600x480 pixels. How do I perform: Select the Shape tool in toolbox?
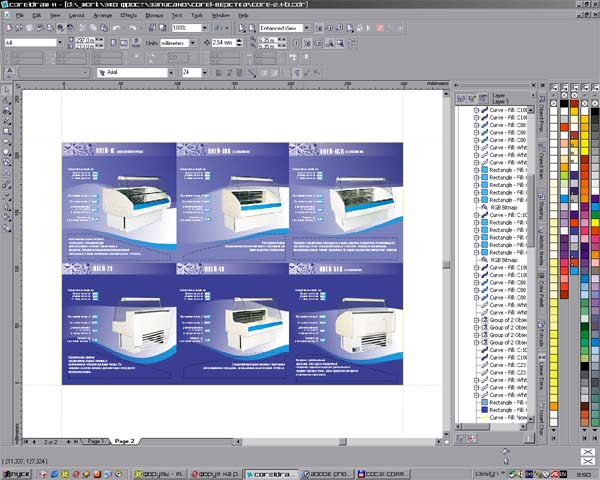click(x=6, y=101)
